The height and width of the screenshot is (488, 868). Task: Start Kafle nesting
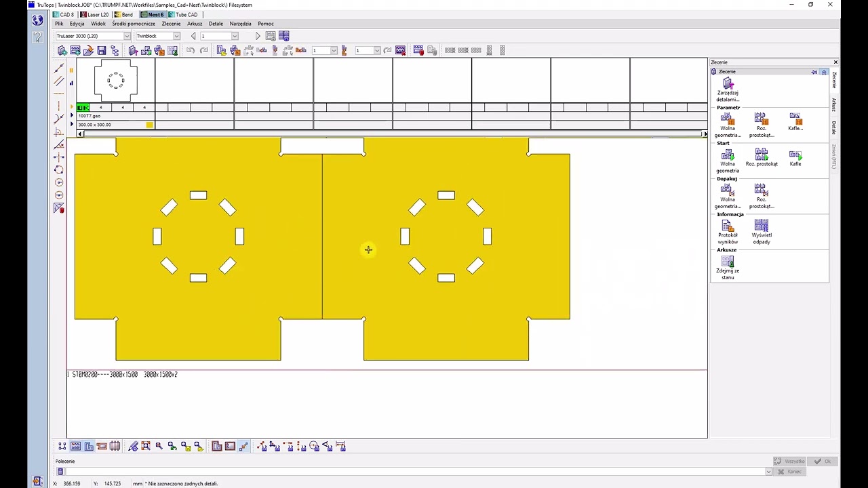pyautogui.click(x=795, y=158)
